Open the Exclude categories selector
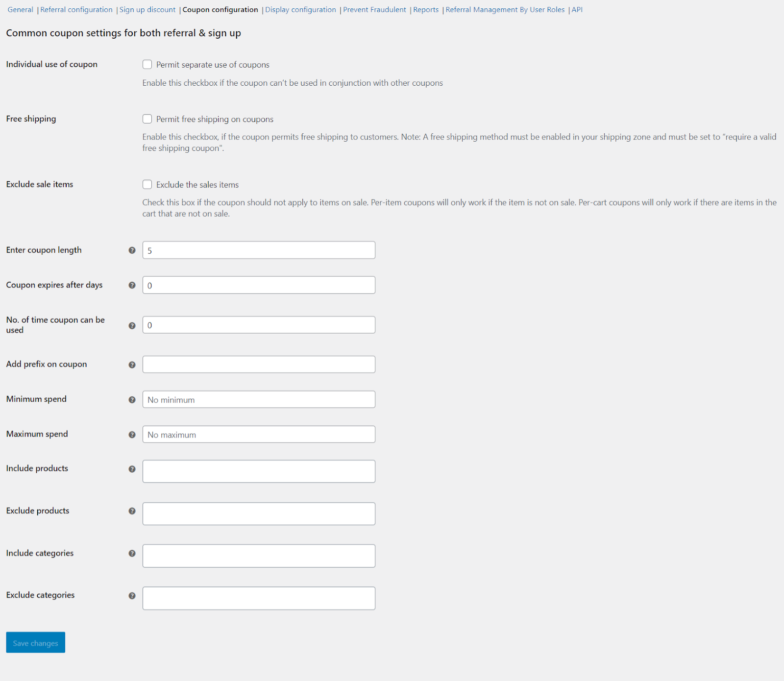Viewport: 784px width, 681px height. pos(259,598)
